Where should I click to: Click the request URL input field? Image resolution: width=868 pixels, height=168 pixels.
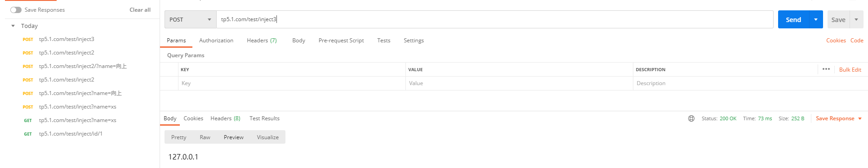(x=494, y=19)
